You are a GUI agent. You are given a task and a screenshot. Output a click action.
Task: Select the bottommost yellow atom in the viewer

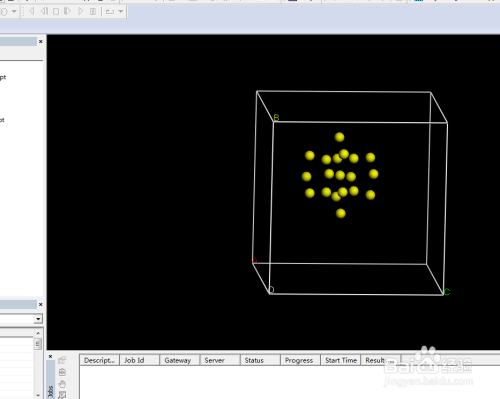click(341, 213)
